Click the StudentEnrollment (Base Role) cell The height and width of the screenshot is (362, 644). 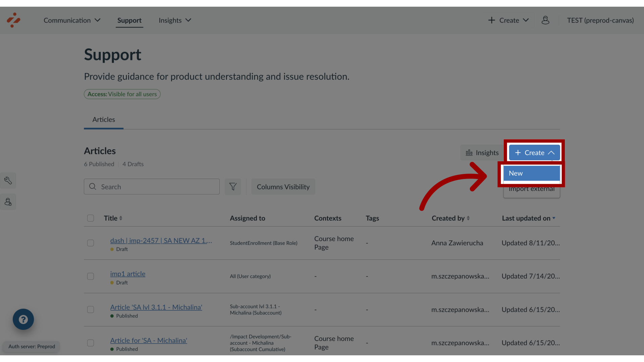click(264, 243)
